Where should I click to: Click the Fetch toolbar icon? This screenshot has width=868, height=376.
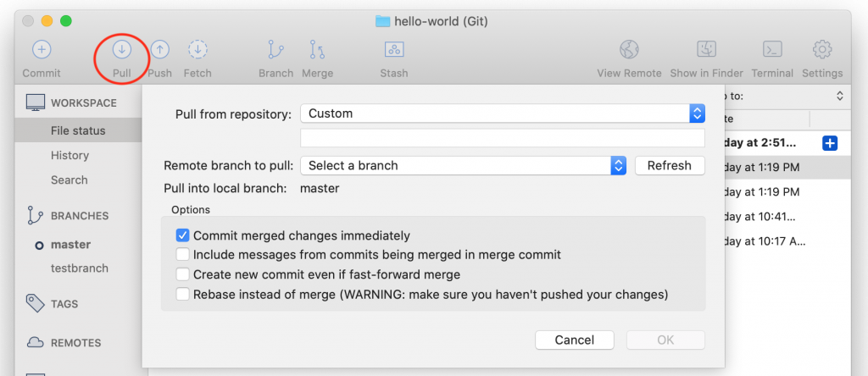198,50
